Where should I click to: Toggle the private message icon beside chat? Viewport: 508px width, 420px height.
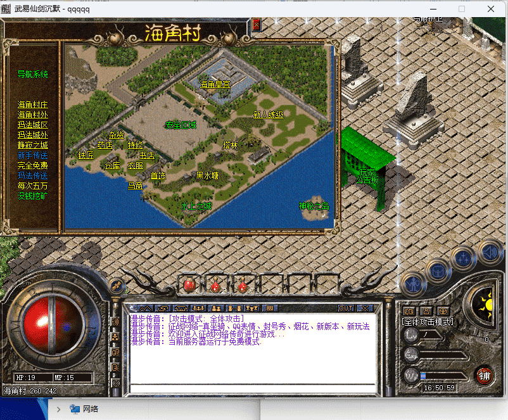[116, 367]
